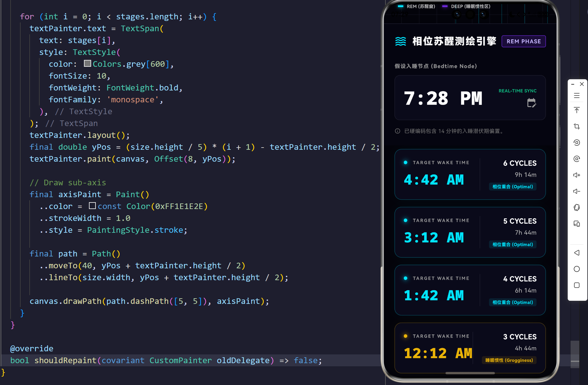Tap the Android home circle button
Viewport: 588px width, 385px height.
click(x=577, y=269)
